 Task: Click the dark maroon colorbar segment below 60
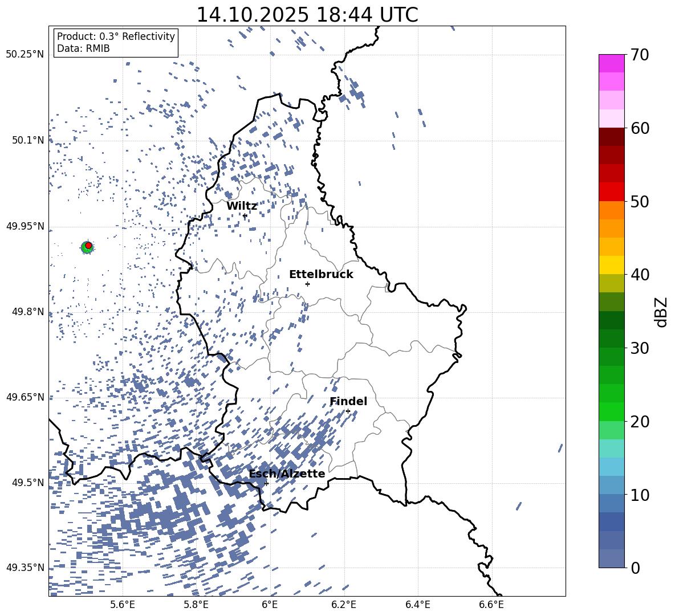pyautogui.click(x=612, y=137)
